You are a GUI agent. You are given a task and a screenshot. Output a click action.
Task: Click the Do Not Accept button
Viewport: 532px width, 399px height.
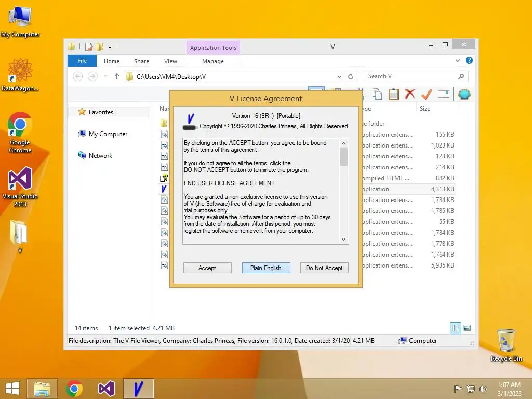(324, 268)
